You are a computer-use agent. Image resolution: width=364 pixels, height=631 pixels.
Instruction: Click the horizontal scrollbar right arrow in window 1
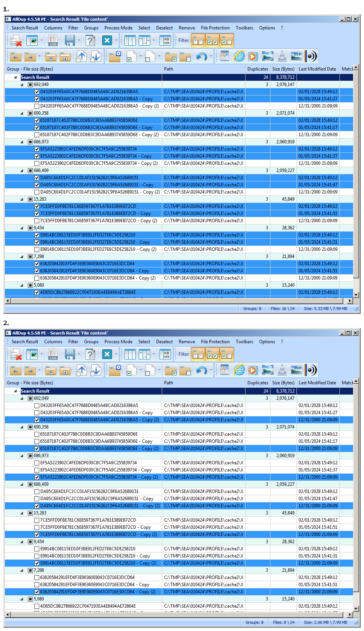pyautogui.click(x=350, y=301)
